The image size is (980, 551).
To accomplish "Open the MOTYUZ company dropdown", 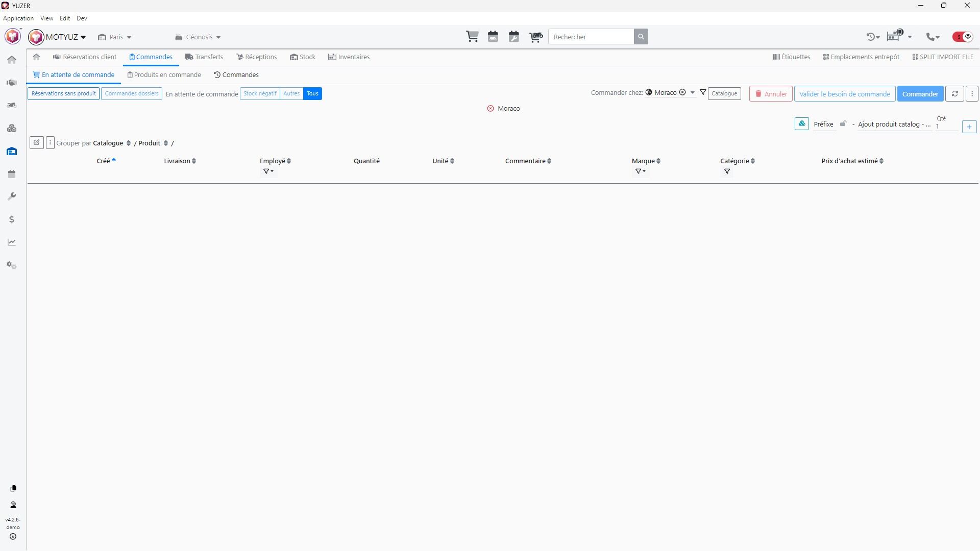I will click(x=65, y=37).
